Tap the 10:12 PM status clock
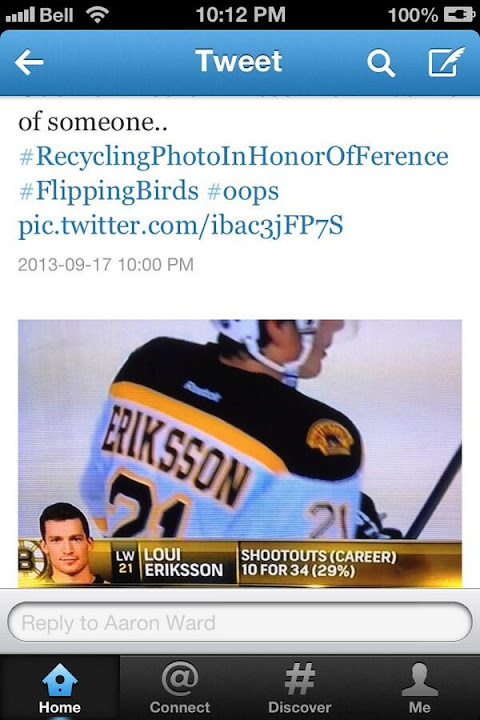This screenshot has width=480, height=720. click(x=240, y=14)
